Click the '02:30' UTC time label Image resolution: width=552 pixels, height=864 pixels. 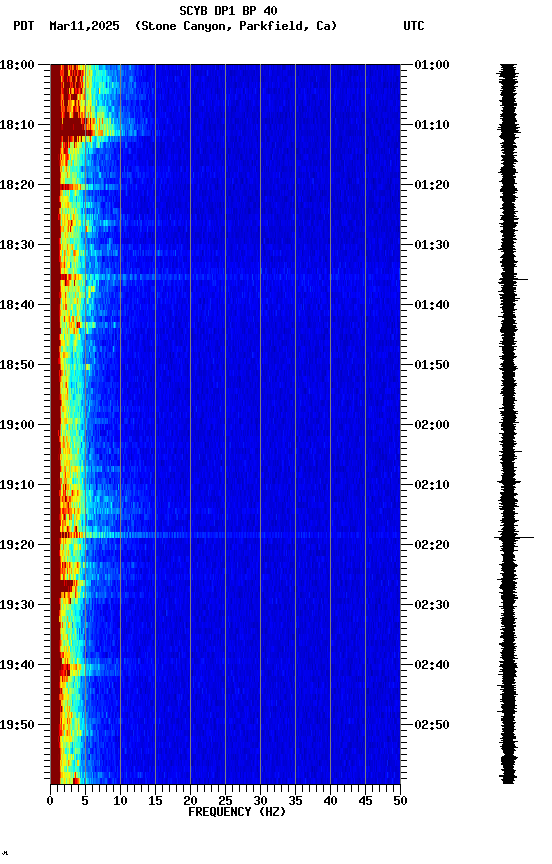(432, 605)
